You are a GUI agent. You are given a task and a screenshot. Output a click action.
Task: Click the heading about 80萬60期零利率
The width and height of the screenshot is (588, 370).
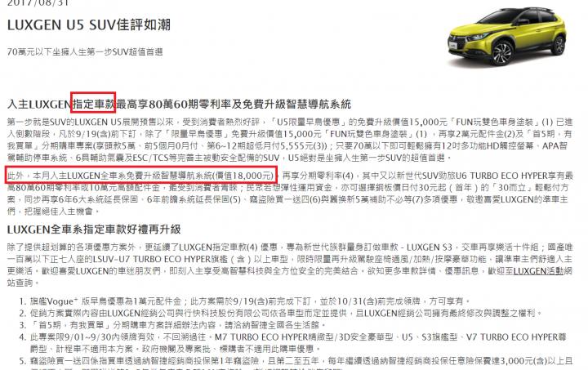click(179, 105)
